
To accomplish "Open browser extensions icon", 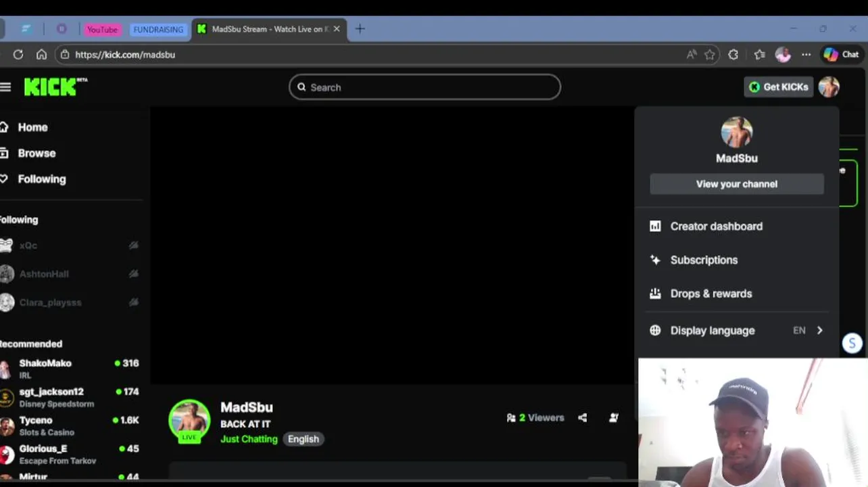I will click(x=733, y=55).
